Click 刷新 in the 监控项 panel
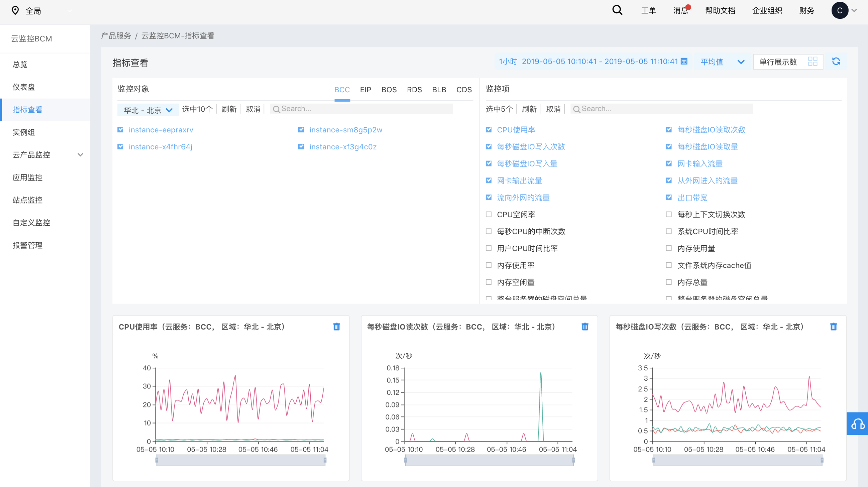The width and height of the screenshot is (868, 487). tap(529, 109)
